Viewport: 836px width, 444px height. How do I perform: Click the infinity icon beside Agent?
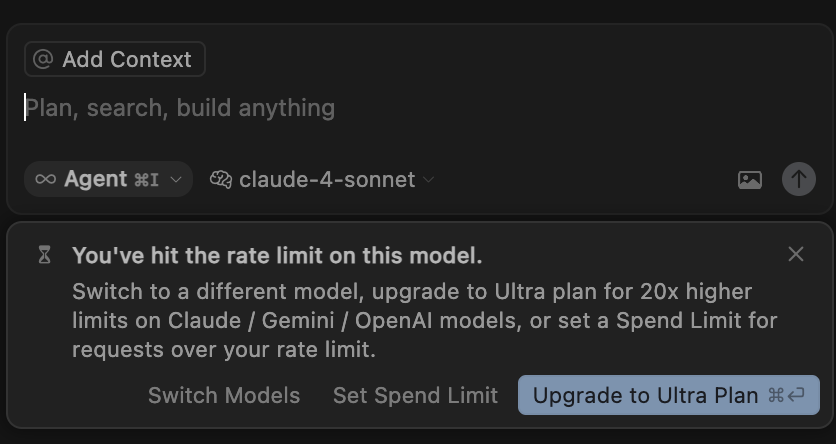click(45, 179)
